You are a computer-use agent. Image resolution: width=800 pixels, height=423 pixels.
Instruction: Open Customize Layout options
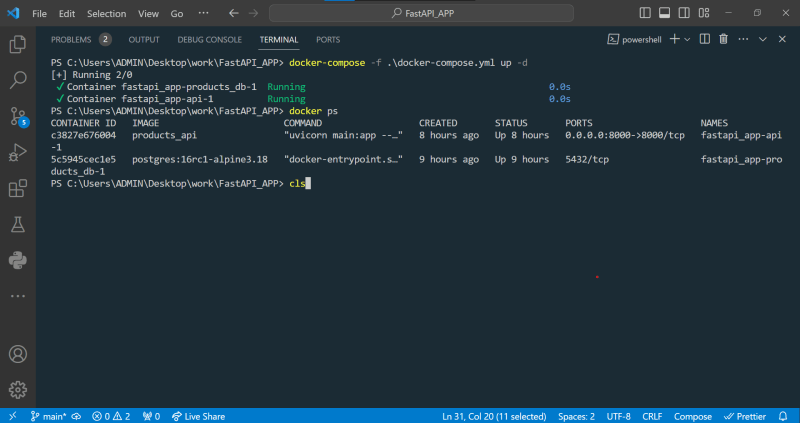(x=704, y=13)
